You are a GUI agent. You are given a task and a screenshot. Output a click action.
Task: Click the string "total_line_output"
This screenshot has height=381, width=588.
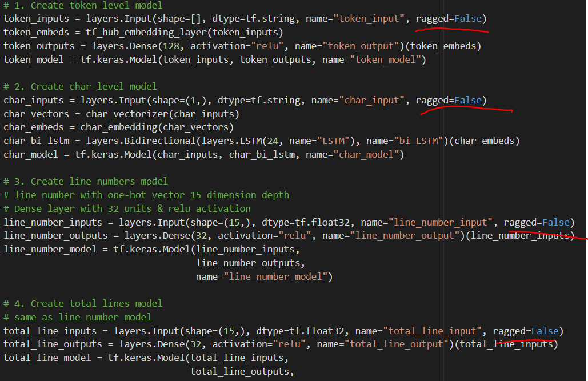(397, 344)
